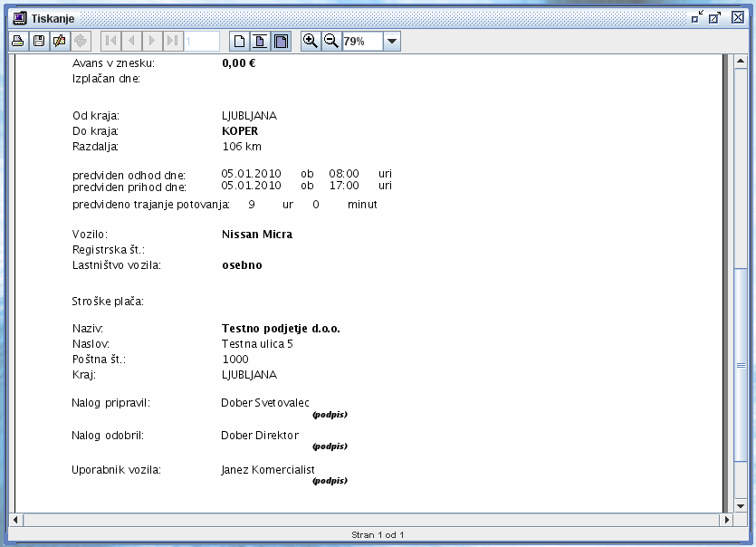Zoom in with the magnifier plus icon
This screenshot has height=547, width=756.
311,41
